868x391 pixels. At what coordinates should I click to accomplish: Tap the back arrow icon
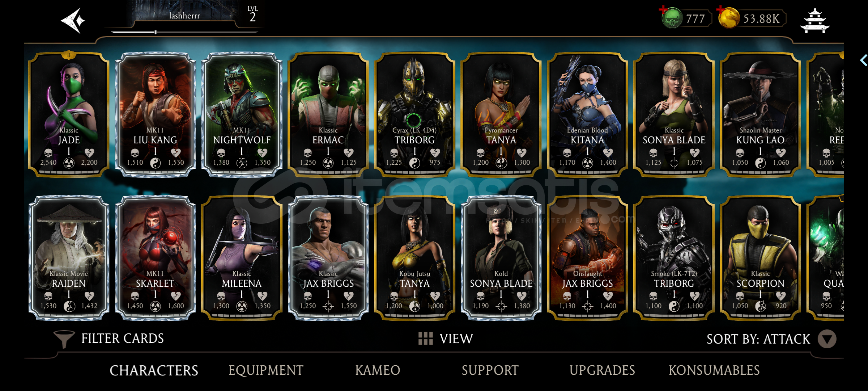(73, 20)
